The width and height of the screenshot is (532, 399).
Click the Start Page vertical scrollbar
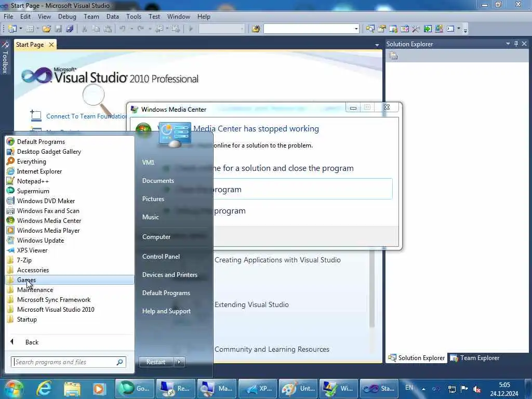[372, 288]
